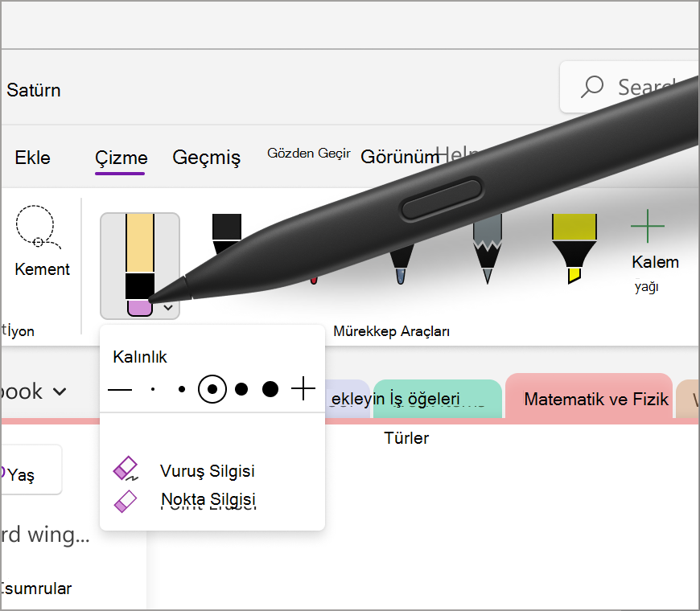
Task: Increase thickness with the plus button
Action: tap(303, 389)
